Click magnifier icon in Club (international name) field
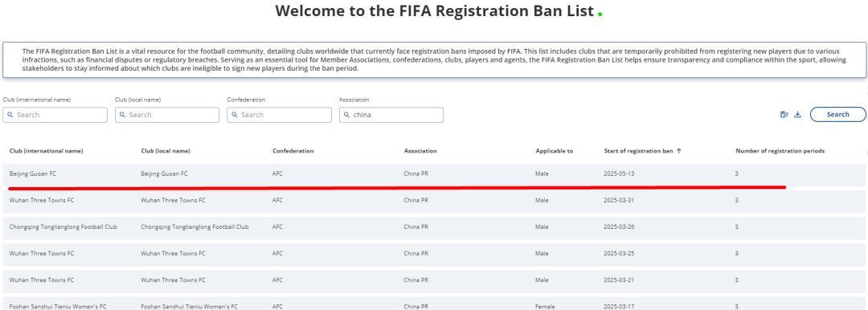Image resolution: width=868 pixels, height=310 pixels. pyautogui.click(x=10, y=115)
